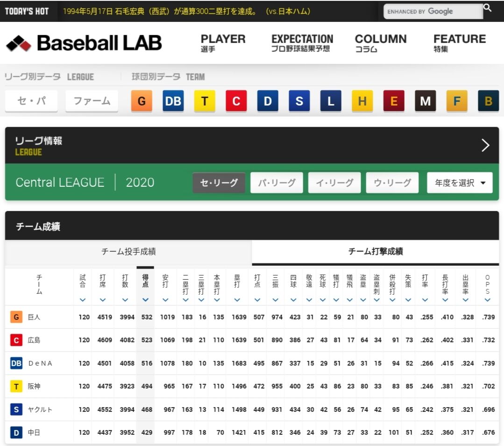Sort by OPS column chevron

click(487, 300)
